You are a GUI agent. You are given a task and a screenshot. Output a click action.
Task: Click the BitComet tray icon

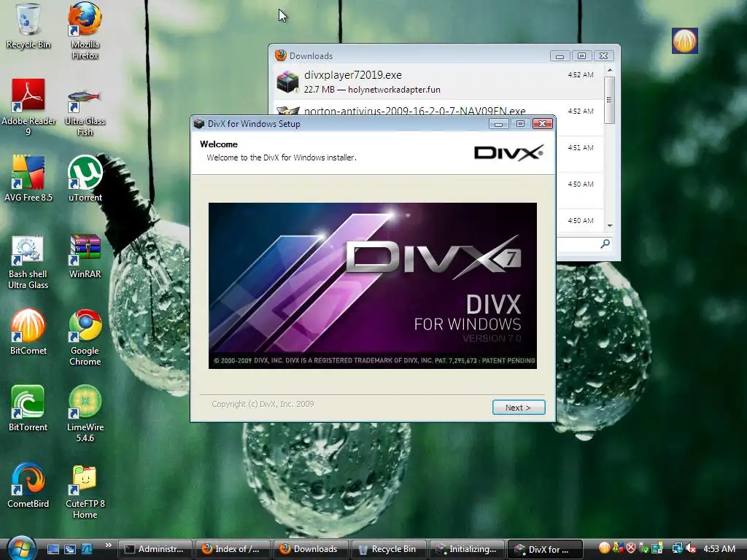604,548
